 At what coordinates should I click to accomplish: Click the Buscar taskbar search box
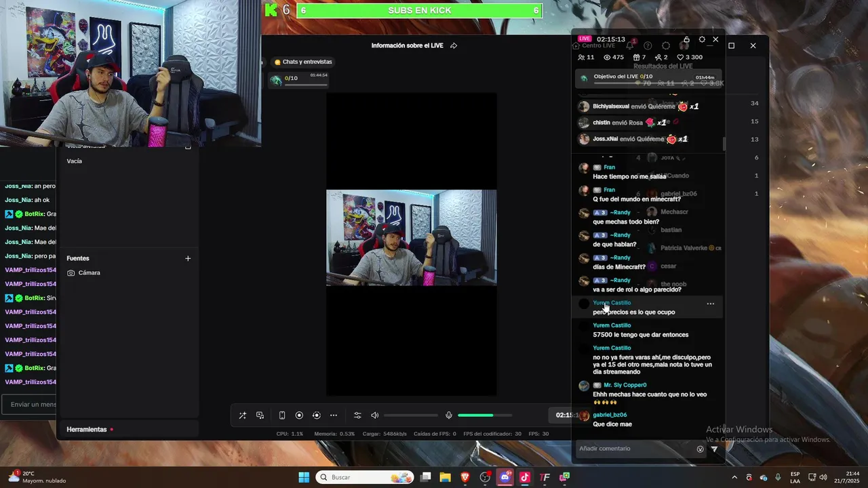pos(366,477)
